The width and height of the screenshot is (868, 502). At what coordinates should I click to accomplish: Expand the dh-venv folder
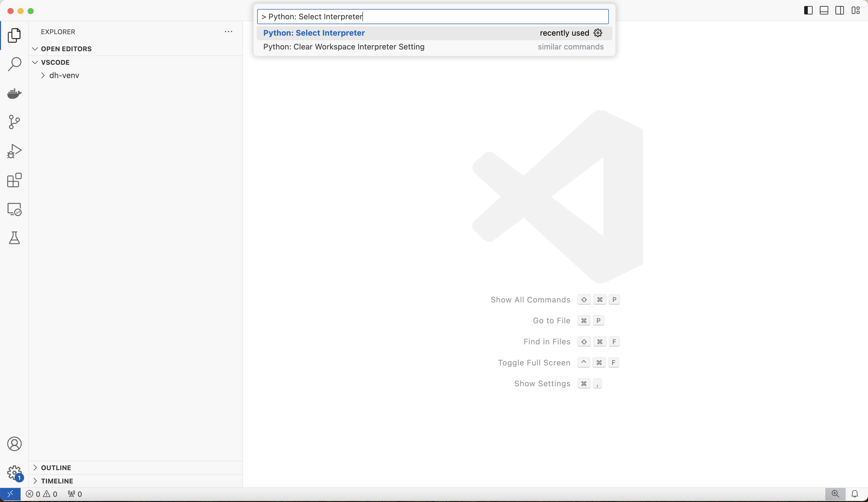coord(64,75)
